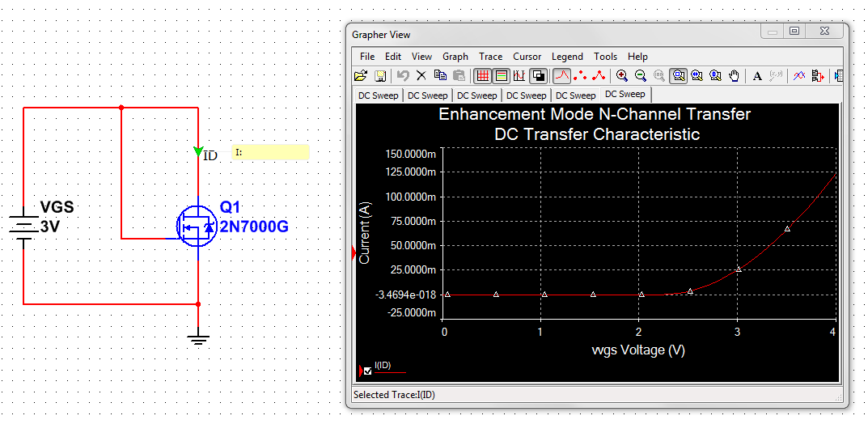Toggle the grid display button

(x=483, y=76)
